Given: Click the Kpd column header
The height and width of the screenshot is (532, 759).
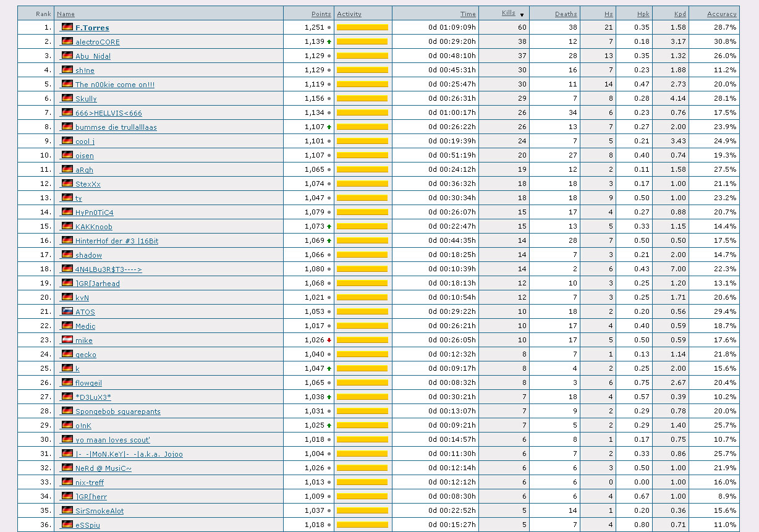Looking at the screenshot, I should click(680, 14).
